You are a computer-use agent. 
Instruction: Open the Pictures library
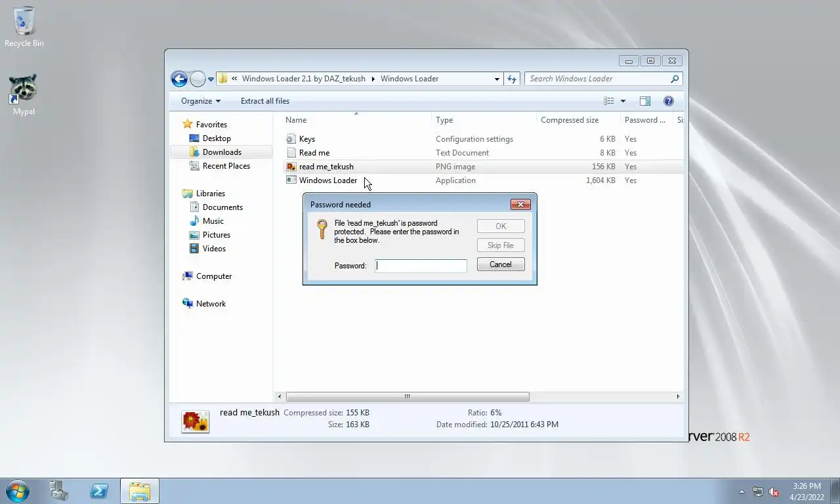(x=216, y=235)
